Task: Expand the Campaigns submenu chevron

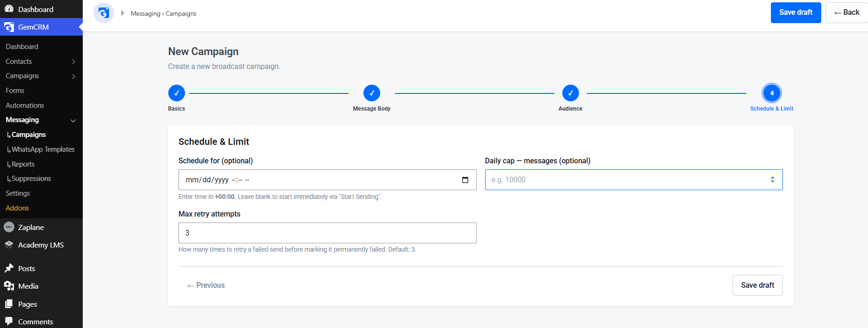Action: (x=74, y=76)
